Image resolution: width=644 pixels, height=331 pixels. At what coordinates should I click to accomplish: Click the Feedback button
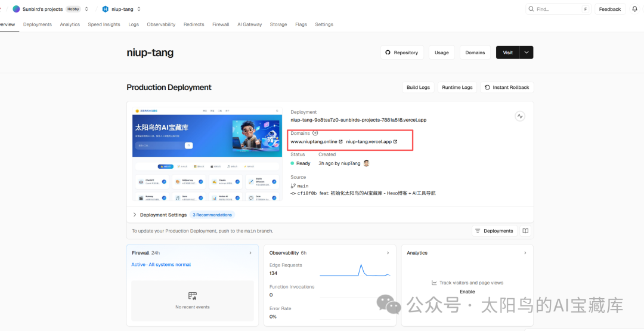tap(610, 9)
